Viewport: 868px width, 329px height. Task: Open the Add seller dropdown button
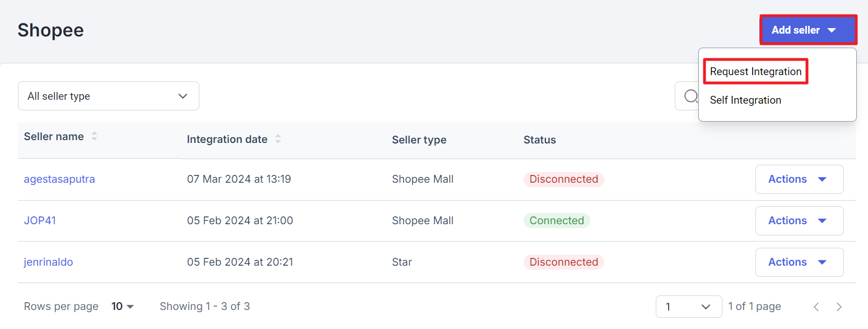808,30
